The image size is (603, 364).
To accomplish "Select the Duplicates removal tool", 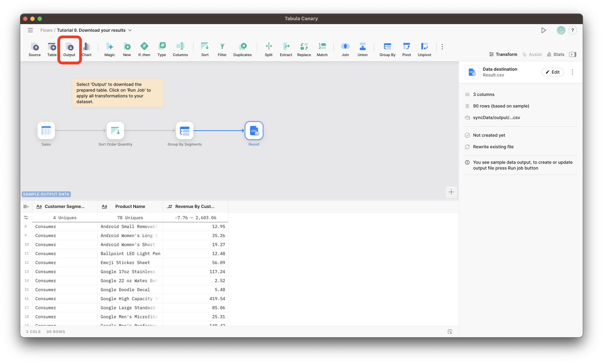I will [242, 47].
